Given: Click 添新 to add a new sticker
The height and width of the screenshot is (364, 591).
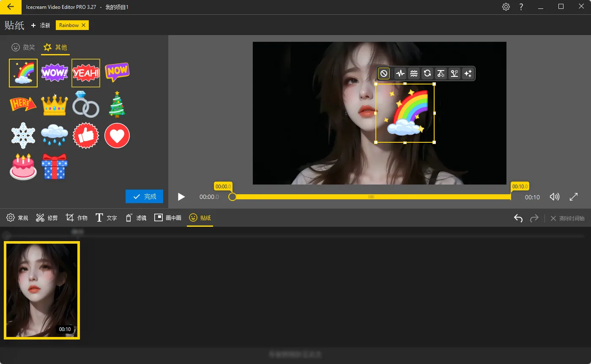Looking at the screenshot, I should 41,25.
